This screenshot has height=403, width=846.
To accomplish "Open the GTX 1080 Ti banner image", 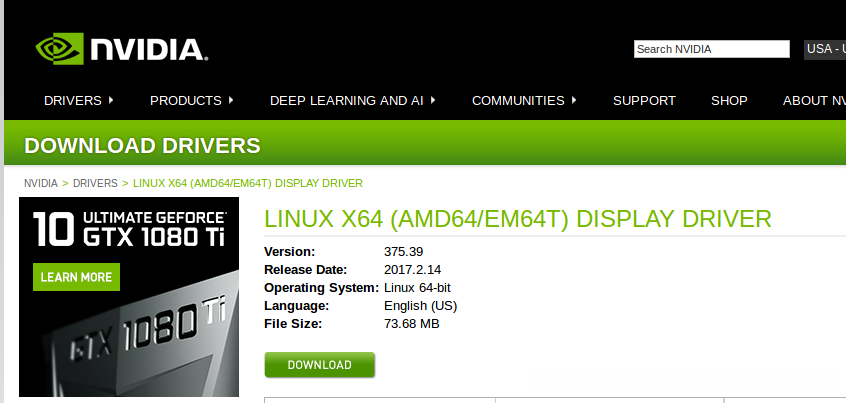I will pyautogui.click(x=129, y=297).
